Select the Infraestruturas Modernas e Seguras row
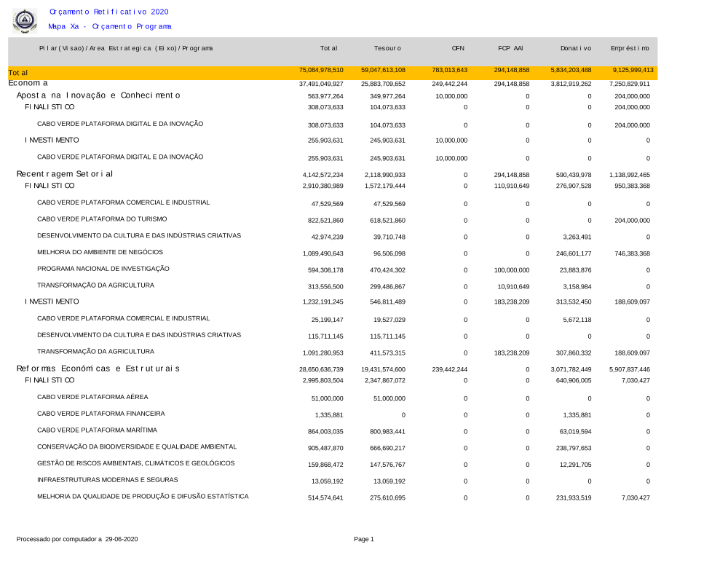Image resolution: width=728 pixels, height=563 pixels. (107, 480)
